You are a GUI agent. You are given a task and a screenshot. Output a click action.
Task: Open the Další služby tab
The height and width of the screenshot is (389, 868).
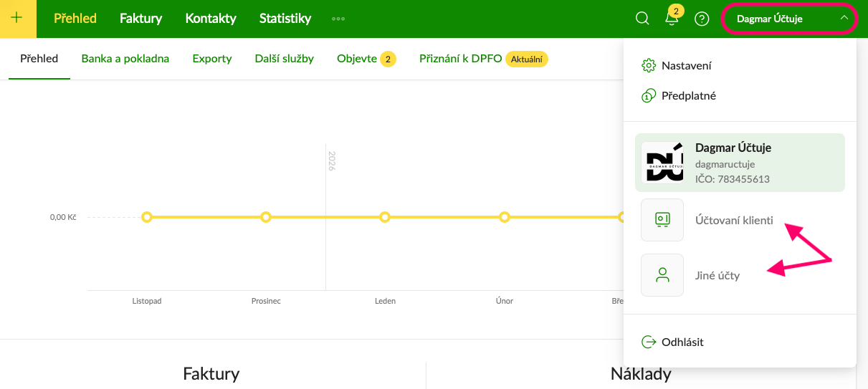tap(285, 59)
